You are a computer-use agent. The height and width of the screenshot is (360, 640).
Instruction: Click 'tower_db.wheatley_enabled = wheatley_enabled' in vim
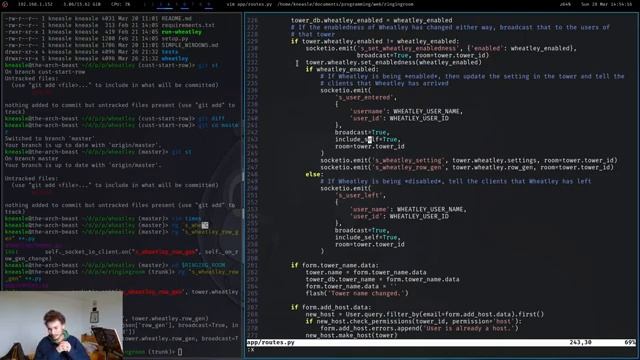pyautogui.click(x=371, y=20)
